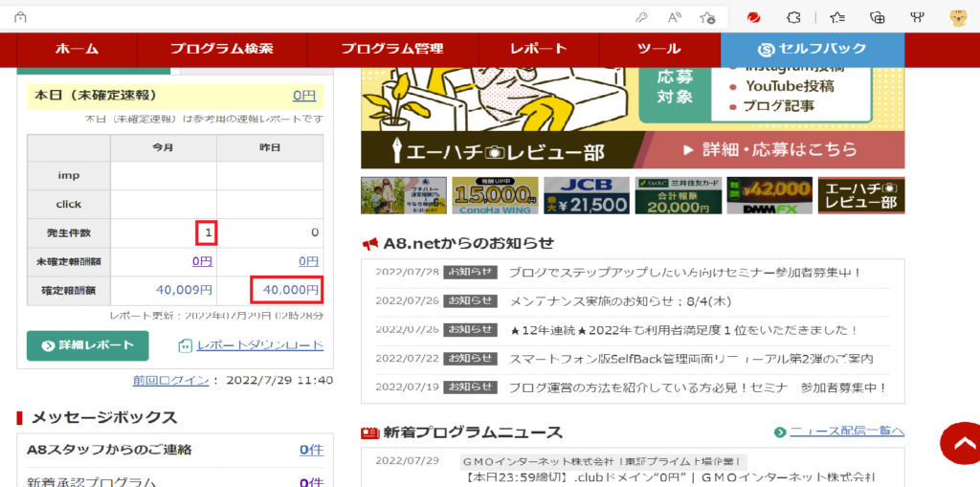This screenshot has height=487, width=980.
Task: Open the Collections icon
Action: (x=878, y=17)
